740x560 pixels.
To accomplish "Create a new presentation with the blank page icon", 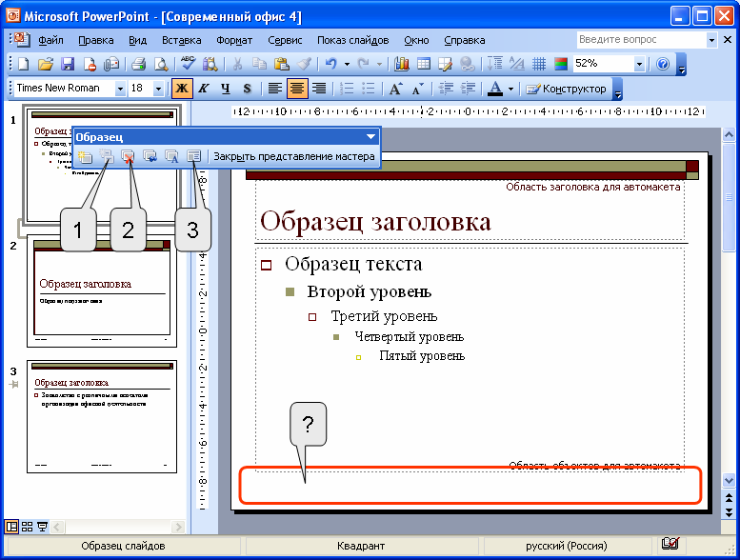I will [23, 64].
